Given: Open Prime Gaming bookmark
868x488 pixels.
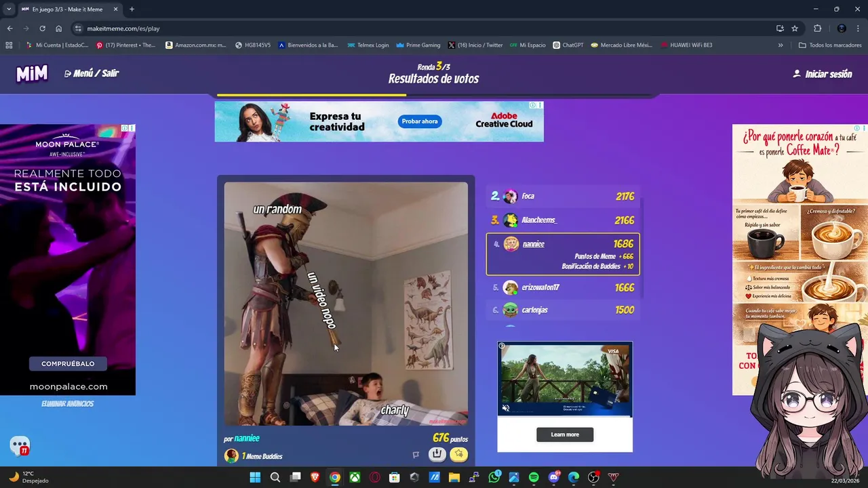Looking at the screenshot, I should click(418, 45).
